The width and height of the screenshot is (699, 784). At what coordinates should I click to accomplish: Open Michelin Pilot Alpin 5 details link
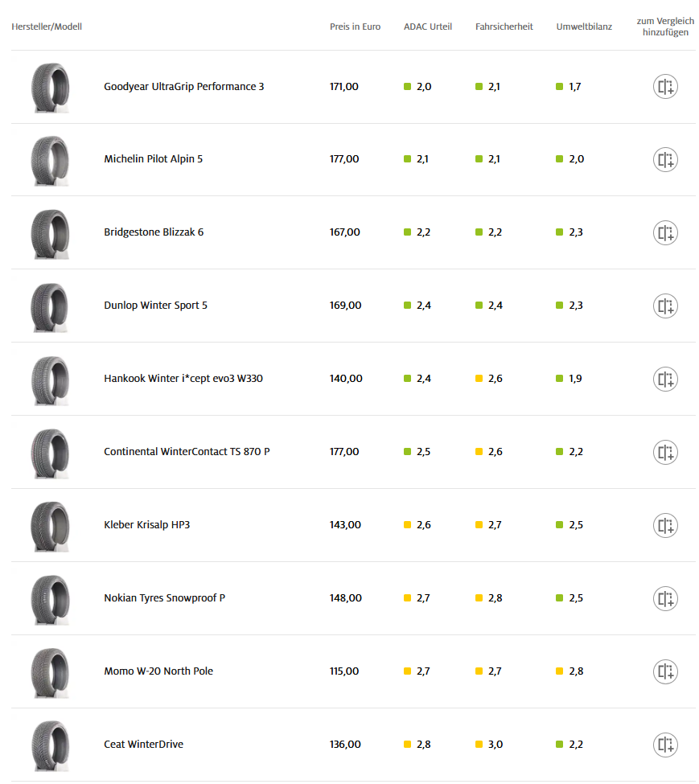[153, 159]
